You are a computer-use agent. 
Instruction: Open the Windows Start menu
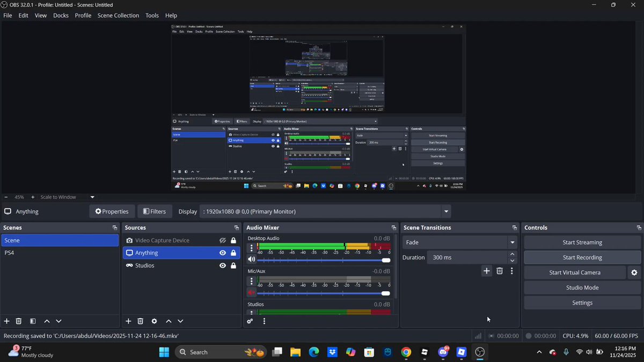[x=164, y=352]
